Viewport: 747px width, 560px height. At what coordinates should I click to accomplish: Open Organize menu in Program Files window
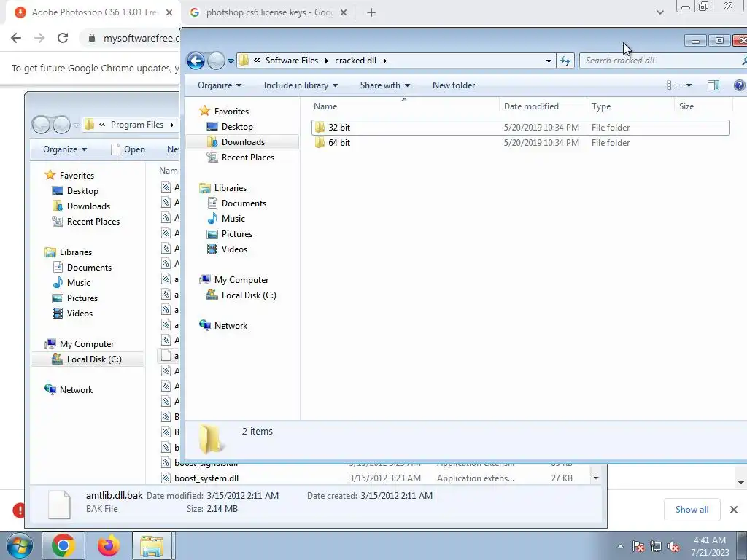(x=65, y=149)
